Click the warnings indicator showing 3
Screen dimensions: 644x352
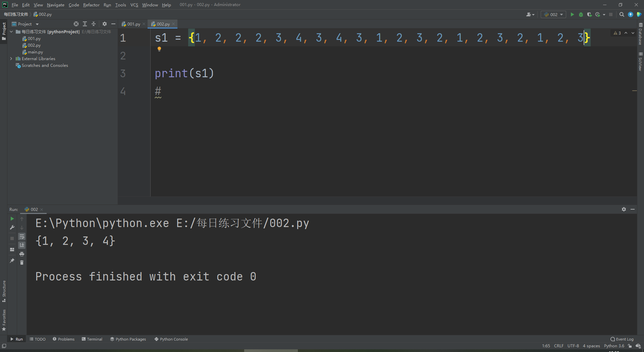click(x=617, y=33)
